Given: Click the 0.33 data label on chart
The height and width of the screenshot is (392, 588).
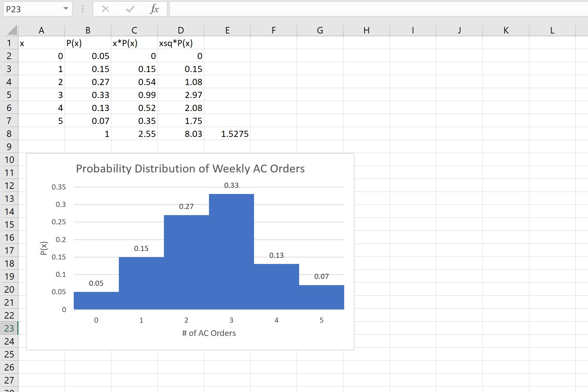Looking at the screenshot, I should 232,185.
